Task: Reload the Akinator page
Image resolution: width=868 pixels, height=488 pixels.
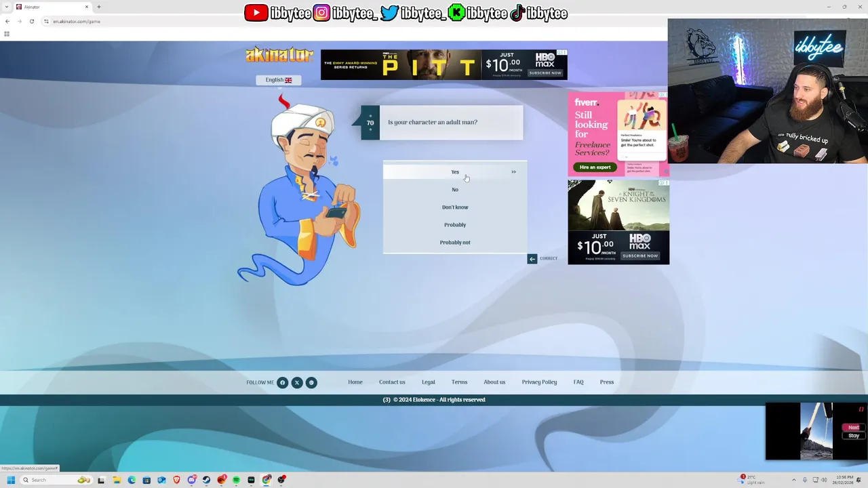Action: pyautogui.click(x=31, y=21)
